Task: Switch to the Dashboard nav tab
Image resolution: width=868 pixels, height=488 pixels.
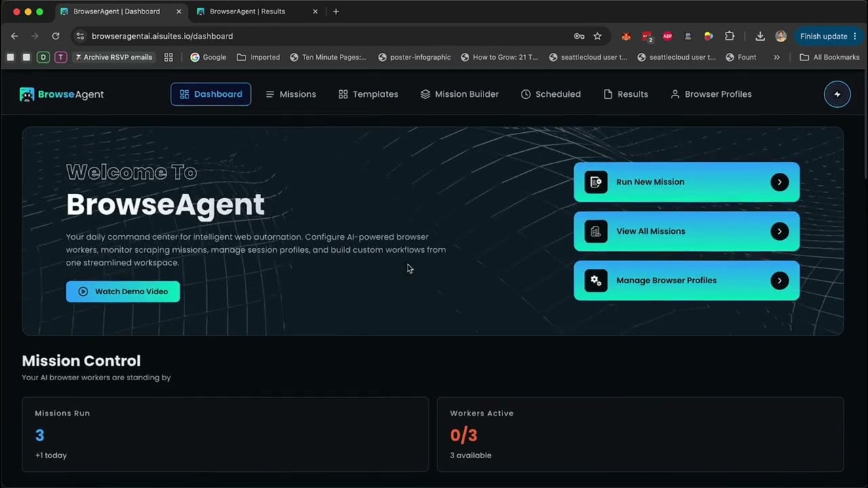Action: click(211, 94)
